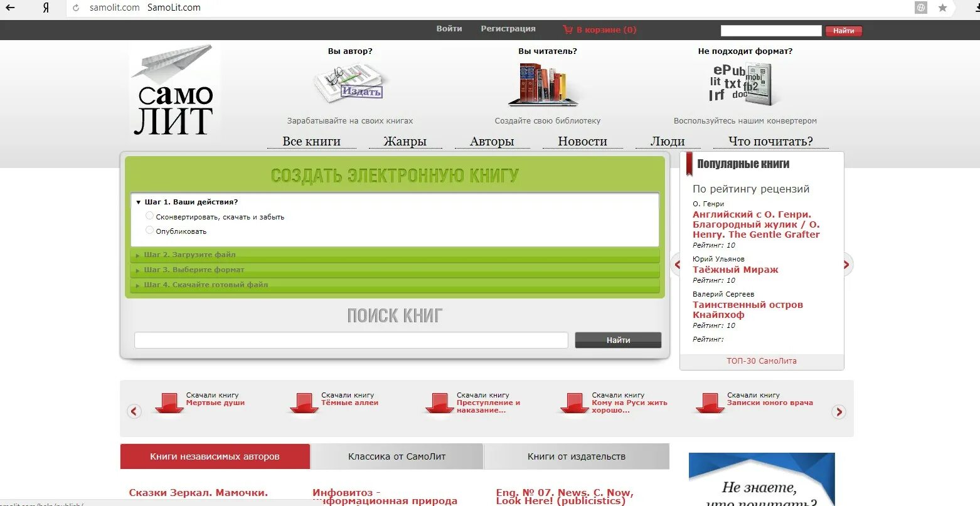Open the 'Жанры' menu
The height and width of the screenshot is (506, 980).
(405, 142)
